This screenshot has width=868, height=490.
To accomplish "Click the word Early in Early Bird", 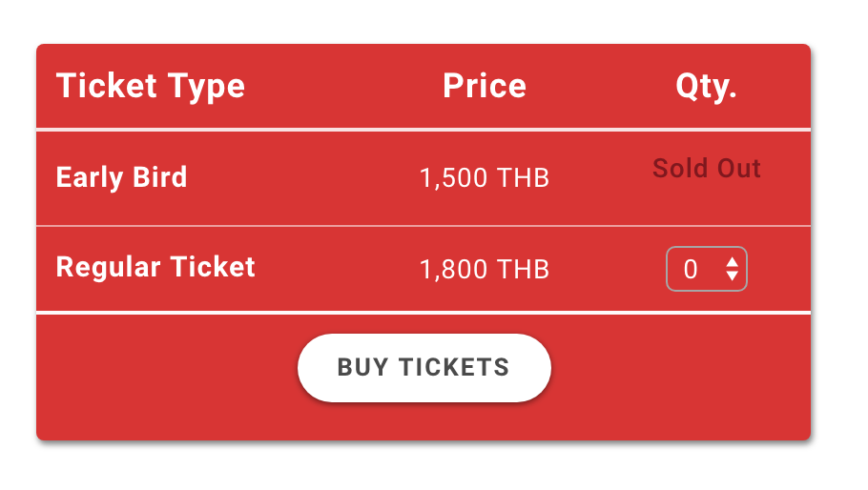I will (x=90, y=177).
